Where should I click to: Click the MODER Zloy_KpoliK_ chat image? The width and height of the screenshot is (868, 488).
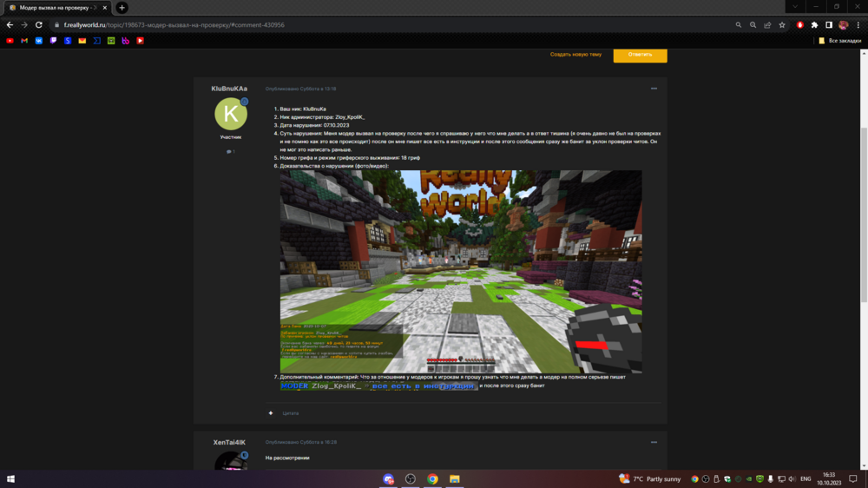(x=378, y=386)
